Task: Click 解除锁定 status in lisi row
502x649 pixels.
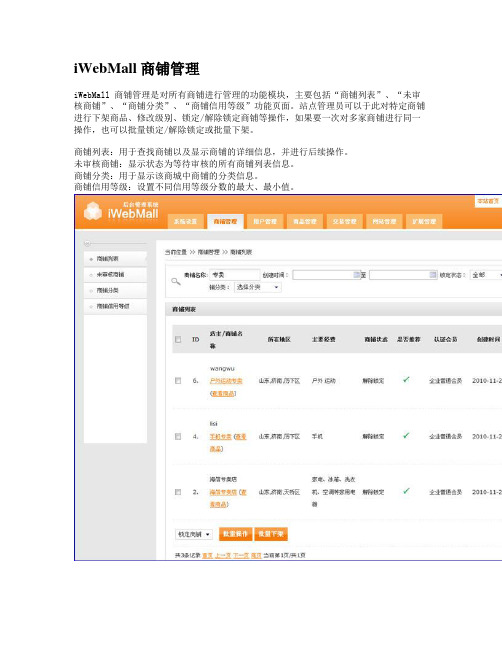Action: coord(373,436)
